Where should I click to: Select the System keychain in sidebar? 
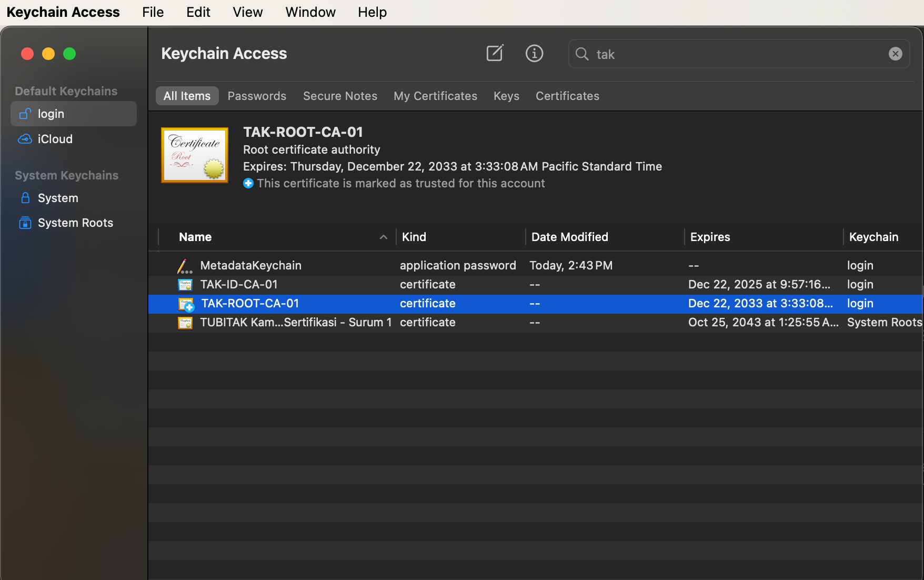(74, 198)
